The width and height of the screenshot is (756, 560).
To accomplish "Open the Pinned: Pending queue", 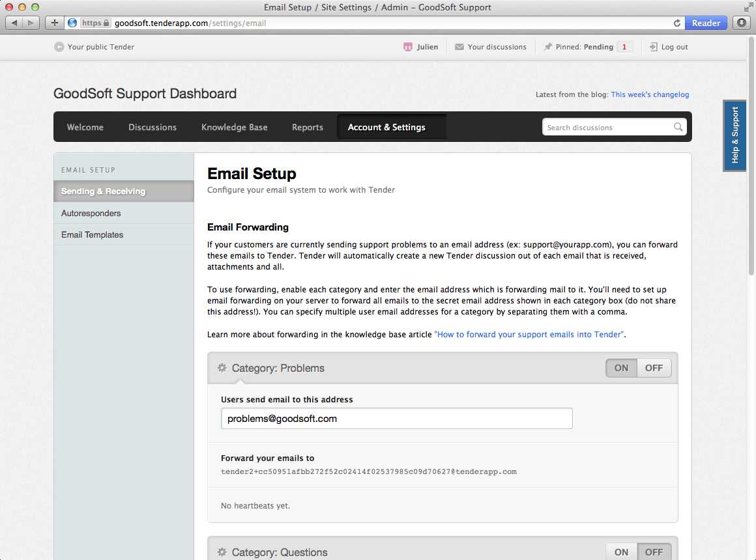I will click(585, 47).
